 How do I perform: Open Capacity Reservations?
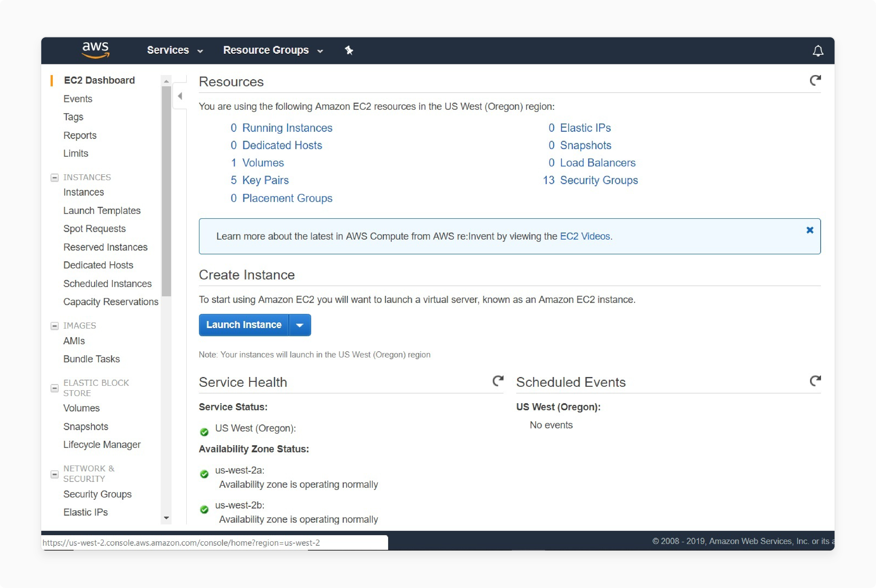click(110, 302)
